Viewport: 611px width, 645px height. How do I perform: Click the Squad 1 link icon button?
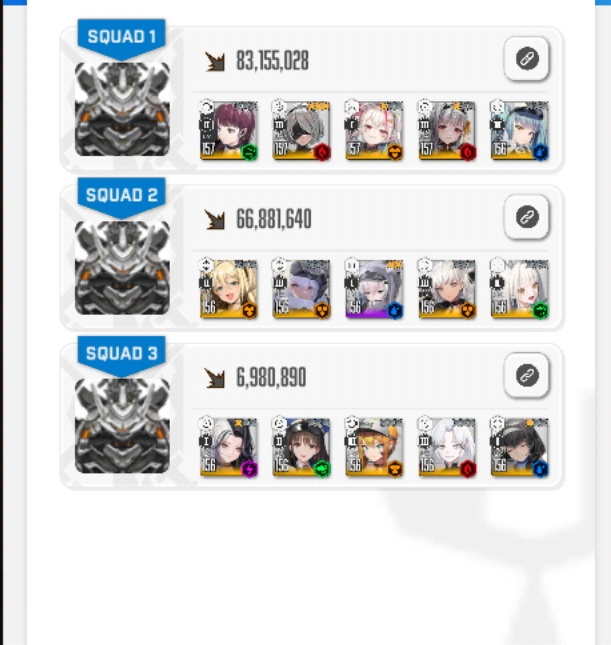click(x=527, y=58)
